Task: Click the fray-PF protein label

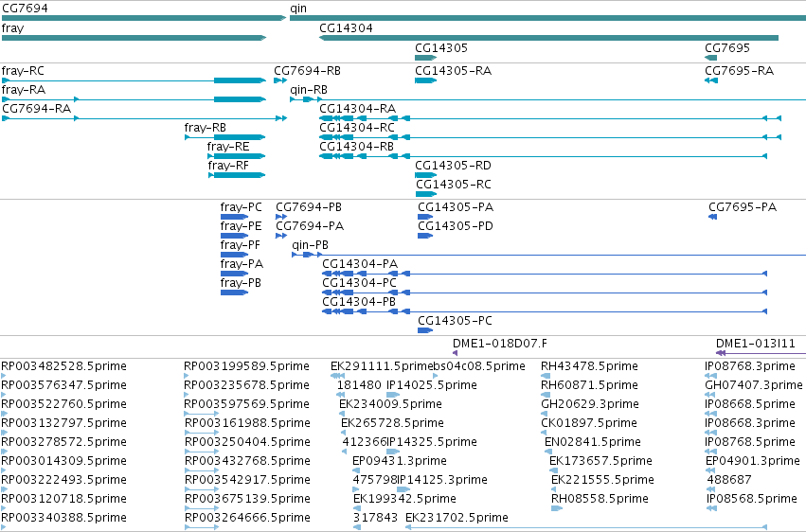Action: coord(240,245)
